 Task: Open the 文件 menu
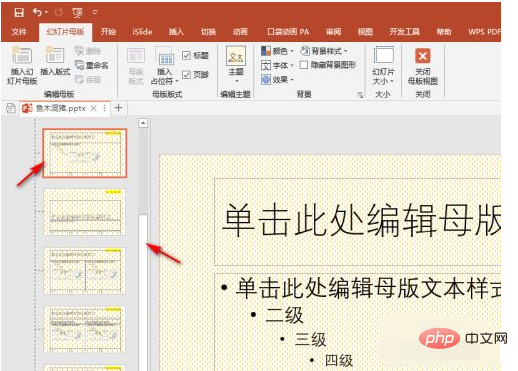point(19,32)
